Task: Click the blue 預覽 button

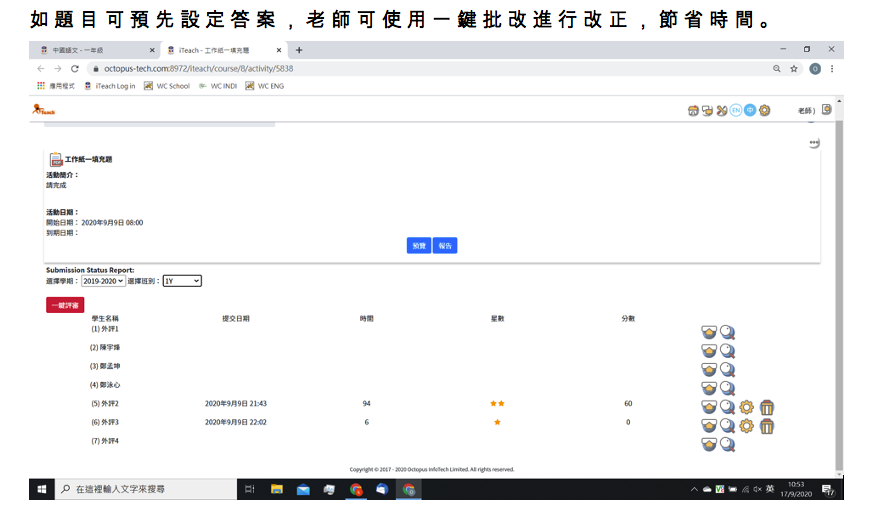Action: tap(419, 246)
